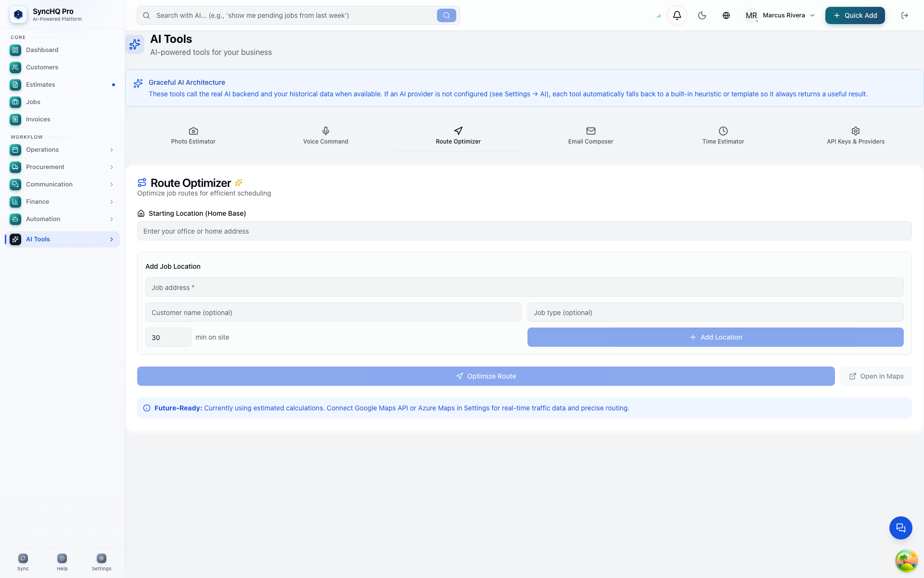Click the Estimates sidebar icon
This screenshot has width=924, height=578.
pos(15,85)
